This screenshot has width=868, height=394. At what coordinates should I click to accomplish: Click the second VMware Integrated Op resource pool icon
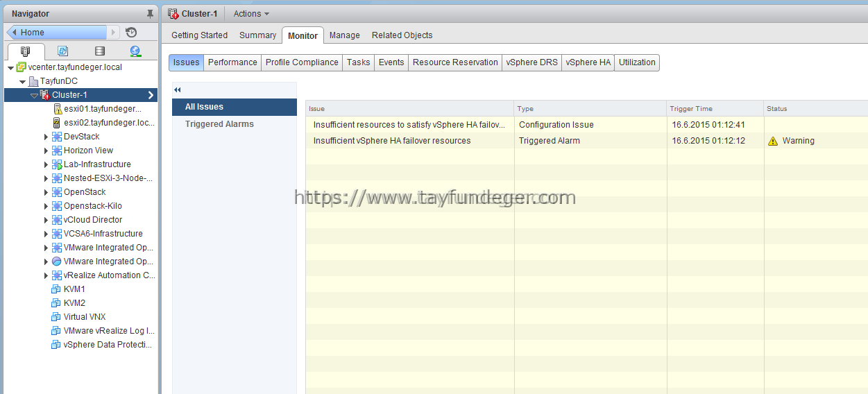click(x=57, y=262)
